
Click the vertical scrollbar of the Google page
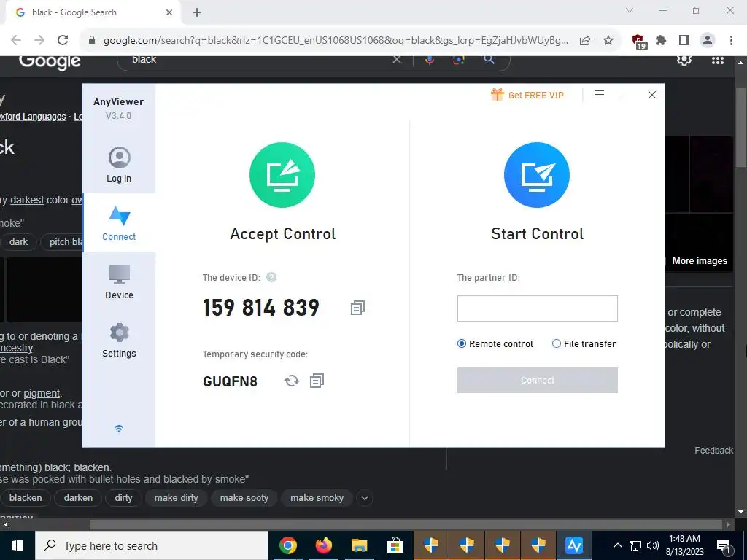coord(740,127)
